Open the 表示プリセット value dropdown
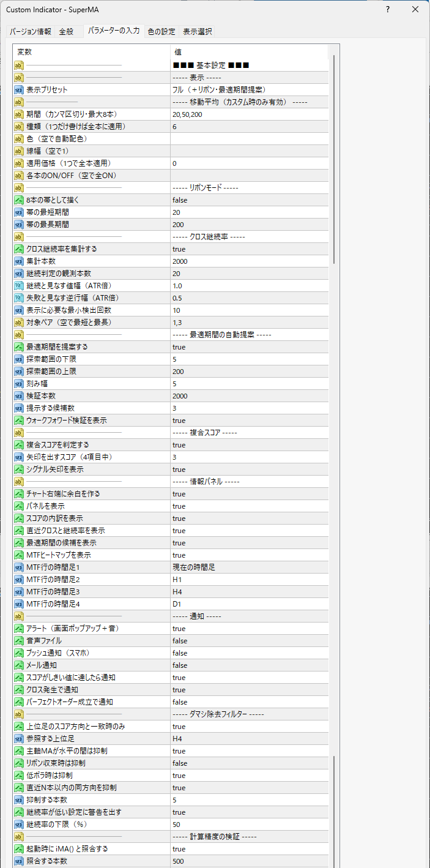 coord(249,90)
